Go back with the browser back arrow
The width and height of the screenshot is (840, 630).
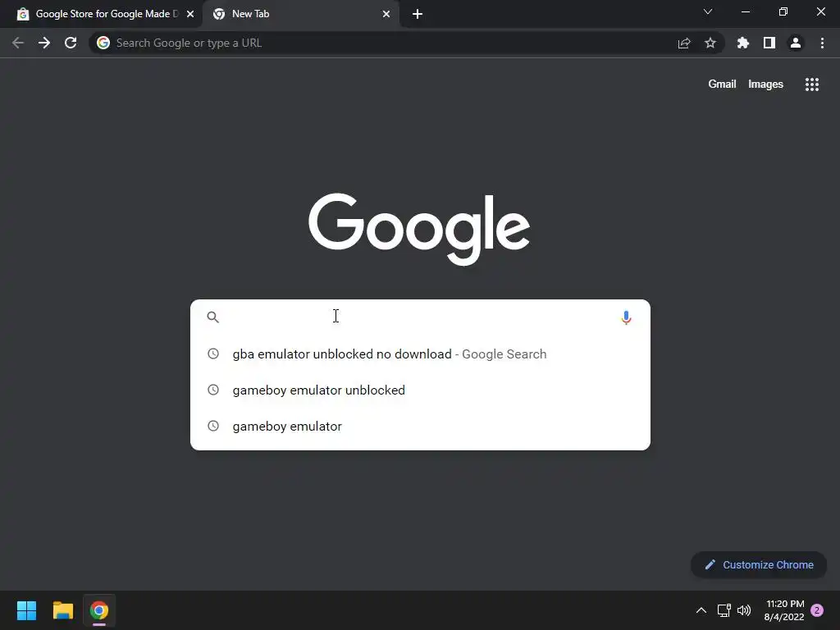point(18,43)
